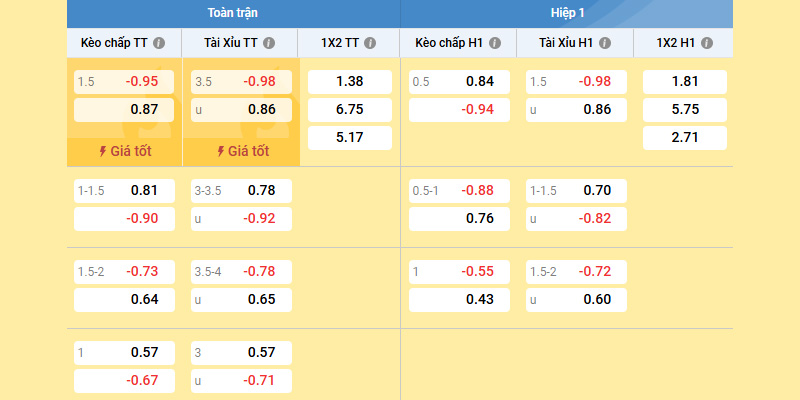This screenshot has width=800, height=400.
Task: Choose 1X2 H1 odds 1.81
Action: point(685,82)
